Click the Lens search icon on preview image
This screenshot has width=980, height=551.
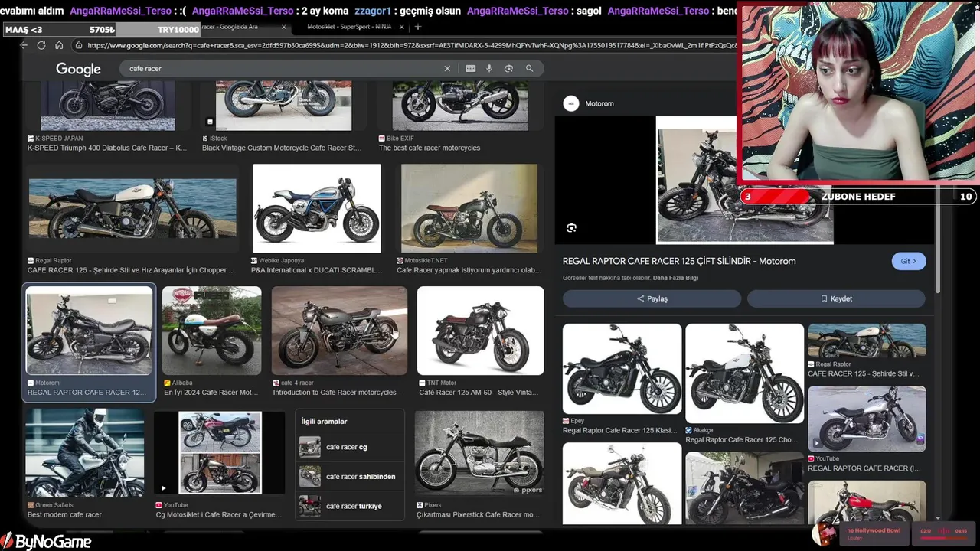(571, 227)
